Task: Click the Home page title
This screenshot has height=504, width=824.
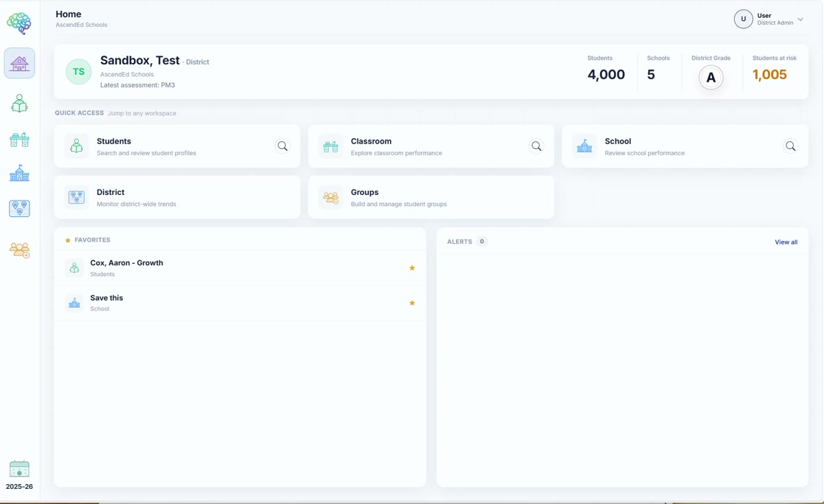Action: click(69, 14)
